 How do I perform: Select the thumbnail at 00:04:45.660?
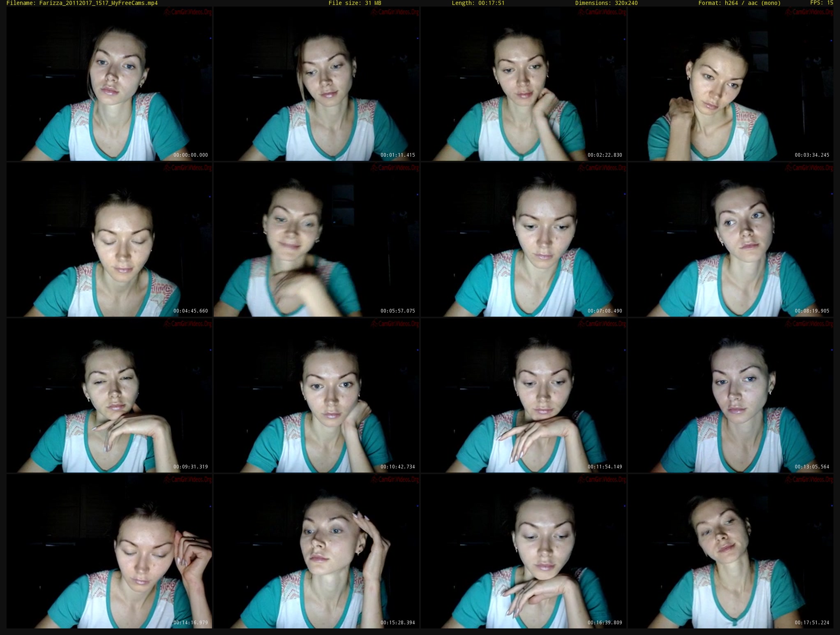[x=109, y=240]
